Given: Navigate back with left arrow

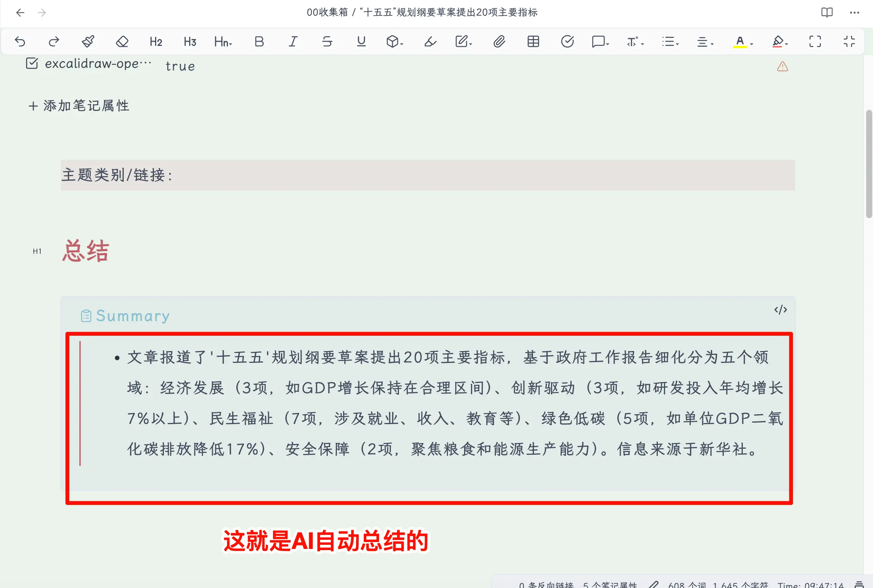Looking at the screenshot, I should (x=20, y=13).
